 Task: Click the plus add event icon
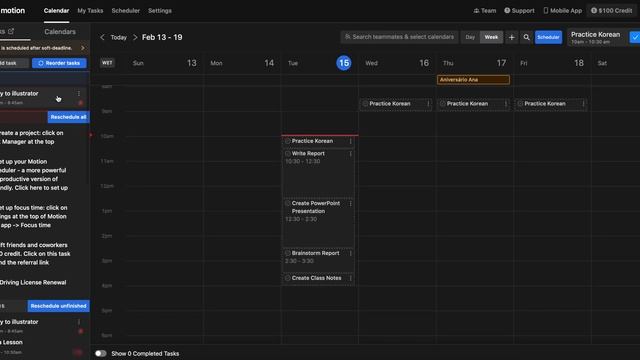pyautogui.click(x=511, y=37)
